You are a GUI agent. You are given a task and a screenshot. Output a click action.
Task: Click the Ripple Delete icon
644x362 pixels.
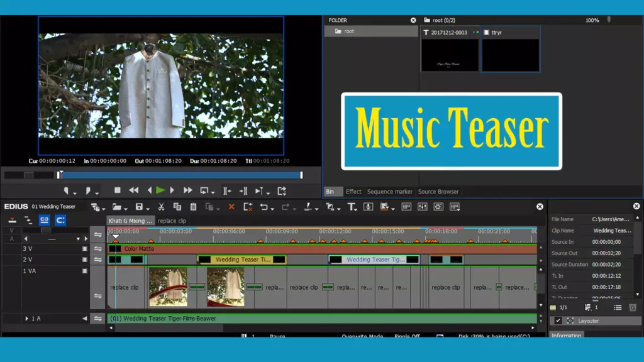(x=248, y=207)
